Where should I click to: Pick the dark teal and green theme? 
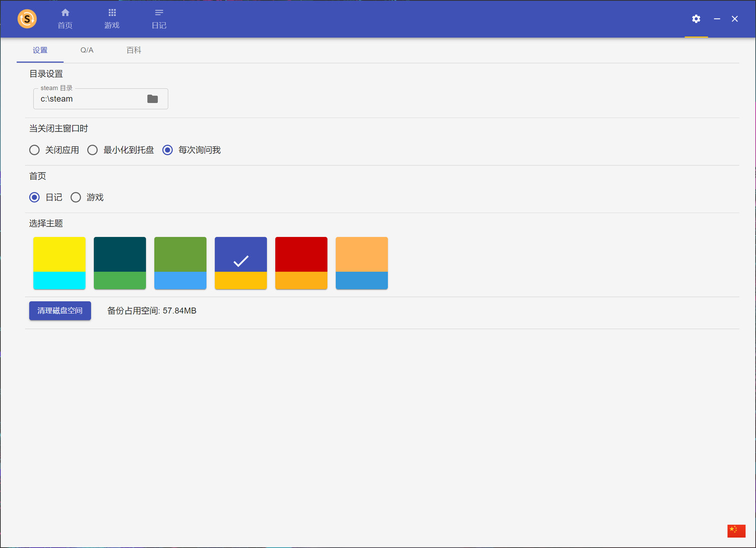pyautogui.click(x=120, y=263)
